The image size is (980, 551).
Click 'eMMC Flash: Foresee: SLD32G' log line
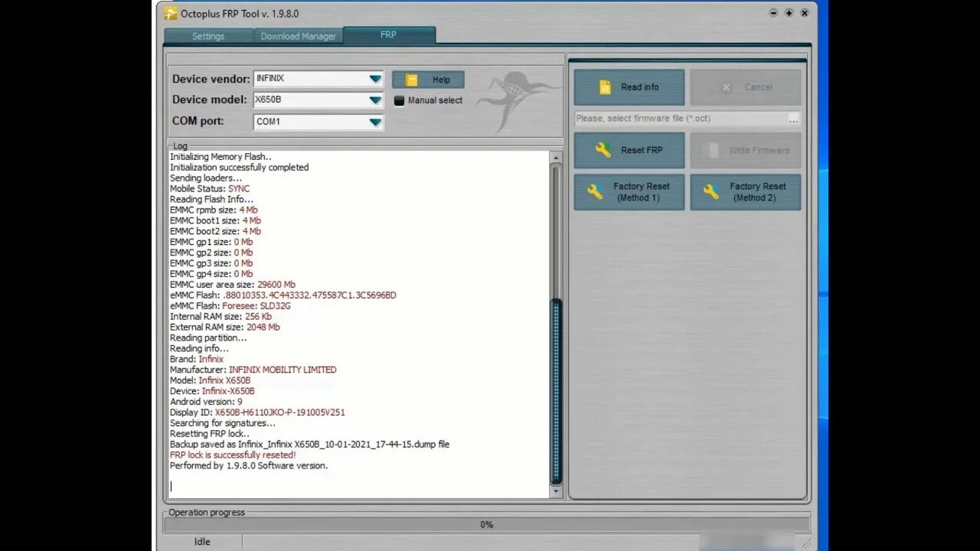[230, 305]
